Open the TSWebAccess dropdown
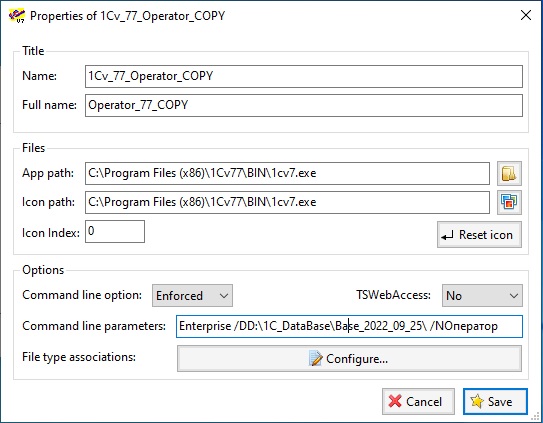The image size is (543, 423). click(x=482, y=296)
